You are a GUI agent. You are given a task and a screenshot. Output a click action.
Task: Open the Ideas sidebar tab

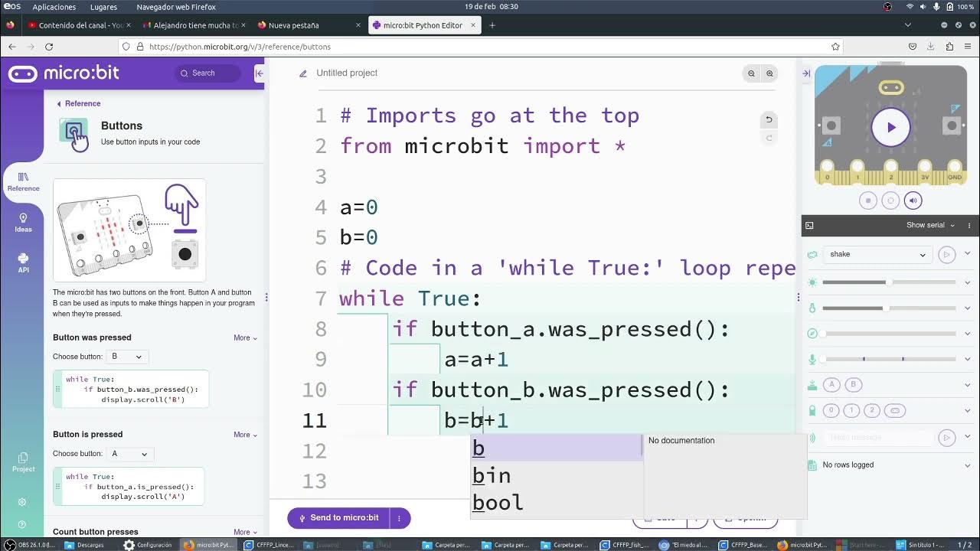click(23, 223)
